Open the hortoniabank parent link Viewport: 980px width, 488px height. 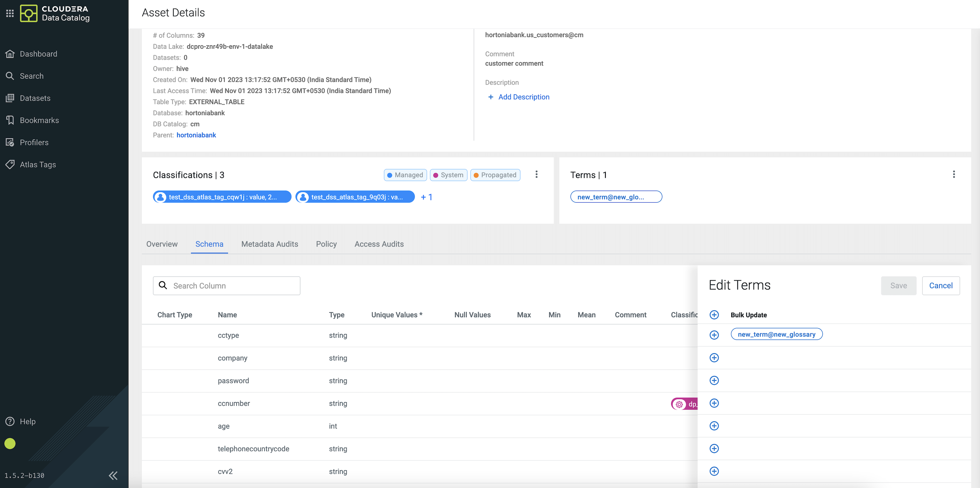(196, 135)
